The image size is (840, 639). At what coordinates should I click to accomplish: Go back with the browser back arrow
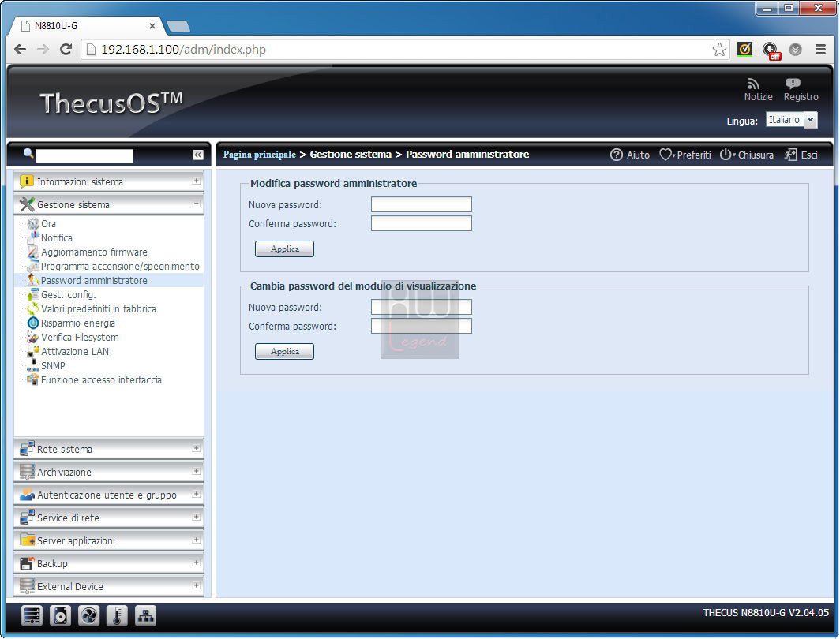point(20,49)
